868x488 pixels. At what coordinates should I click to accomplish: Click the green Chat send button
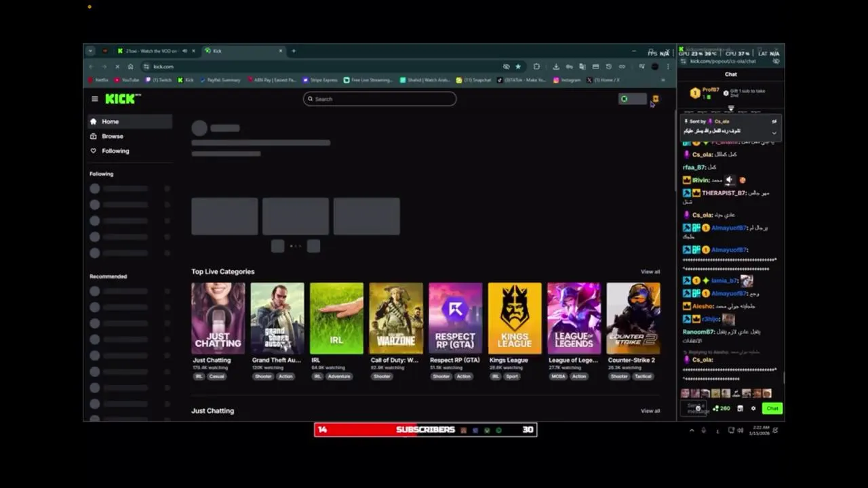click(772, 408)
